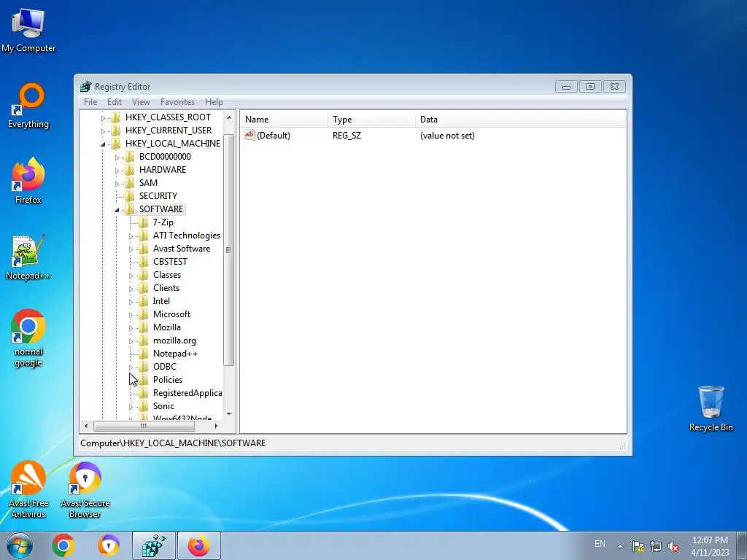The height and width of the screenshot is (560, 747).
Task: Click the Name column header
Action: tap(285, 120)
